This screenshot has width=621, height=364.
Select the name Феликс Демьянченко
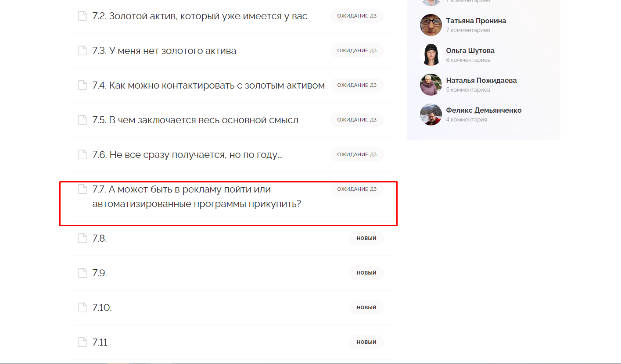(484, 111)
